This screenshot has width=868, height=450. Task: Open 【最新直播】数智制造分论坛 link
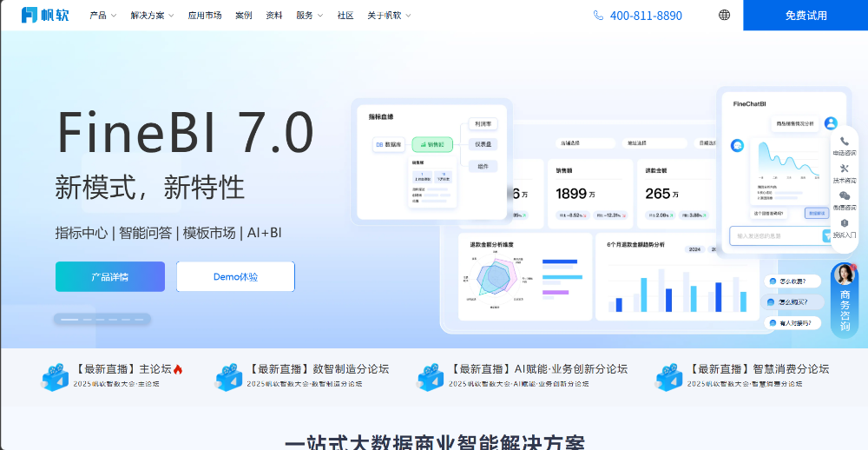[318, 369]
